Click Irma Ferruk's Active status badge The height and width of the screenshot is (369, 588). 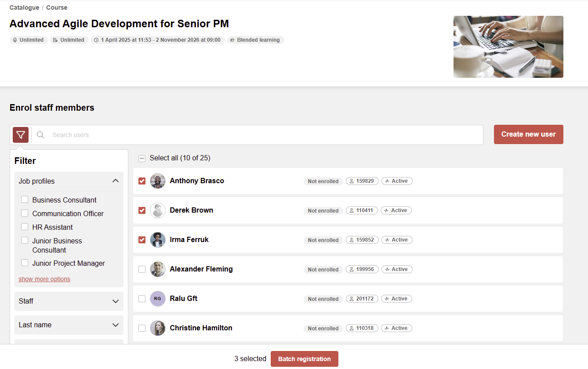pyautogui.click(x=396, y=240)
